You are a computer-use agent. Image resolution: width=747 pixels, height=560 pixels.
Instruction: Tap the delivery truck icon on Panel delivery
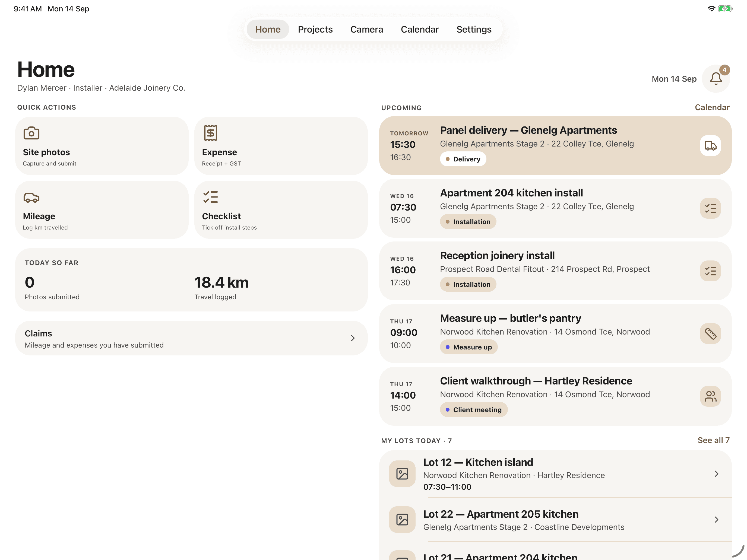pos(710,146)
